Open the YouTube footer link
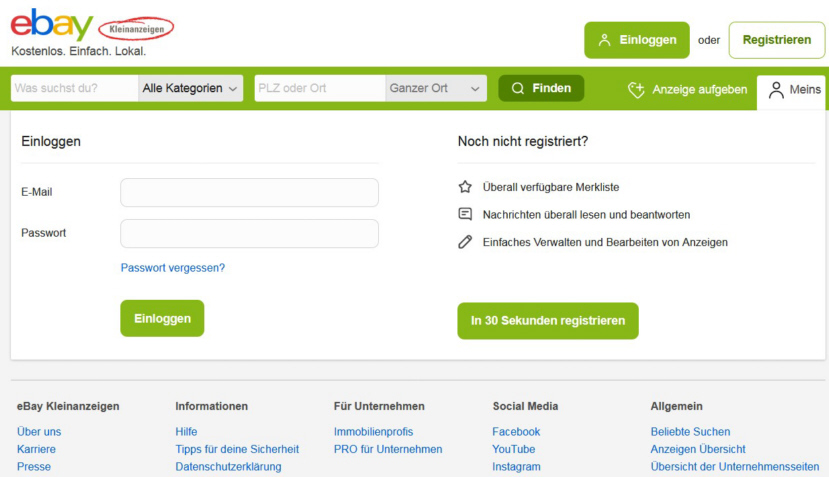Image resolution: width=829 pixels, height=477 pixels. (x=513, y=449)
